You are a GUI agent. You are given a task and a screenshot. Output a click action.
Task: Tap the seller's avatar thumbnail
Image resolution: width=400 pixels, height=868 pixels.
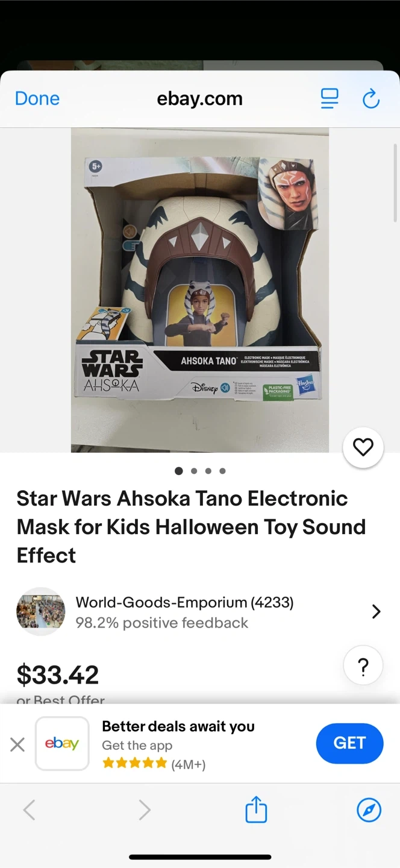(x=40, y=611)
